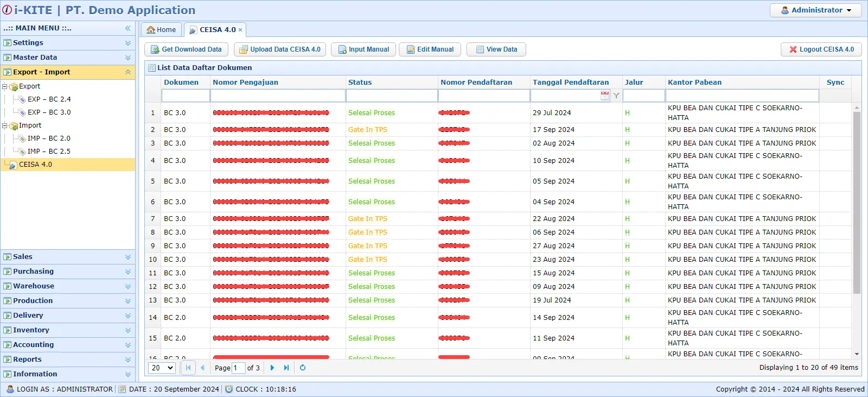Click the Nomor Pendaftaran filter field
868x397 pixels.
coord(484,96)
